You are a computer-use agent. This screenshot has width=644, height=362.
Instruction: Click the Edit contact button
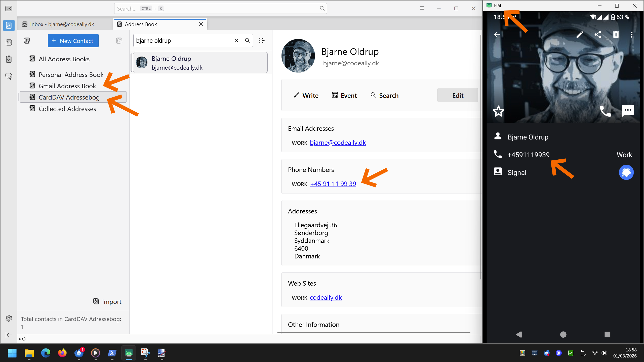coord(458,95)
